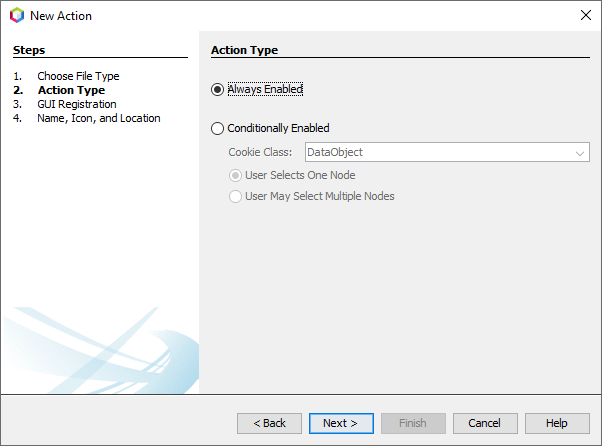Click step 1 Choose File Type

78,76
